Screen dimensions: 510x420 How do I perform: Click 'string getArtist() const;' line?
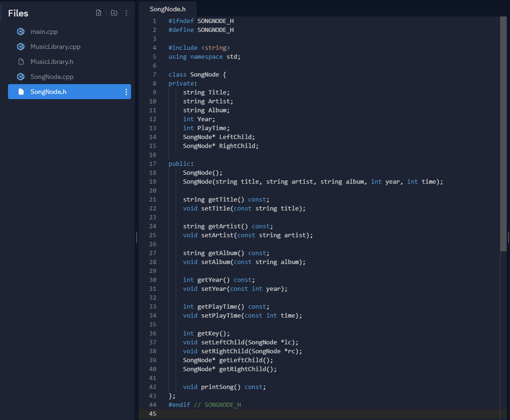point(228,226)
